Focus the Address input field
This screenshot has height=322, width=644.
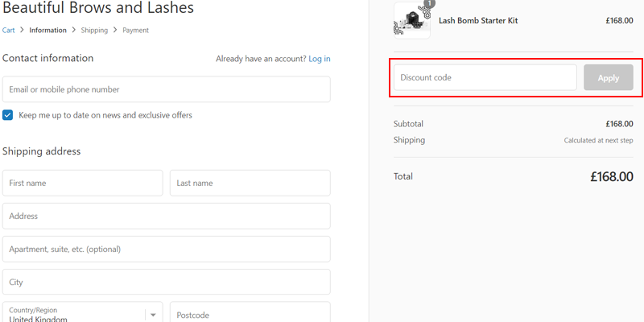[166, 216]
